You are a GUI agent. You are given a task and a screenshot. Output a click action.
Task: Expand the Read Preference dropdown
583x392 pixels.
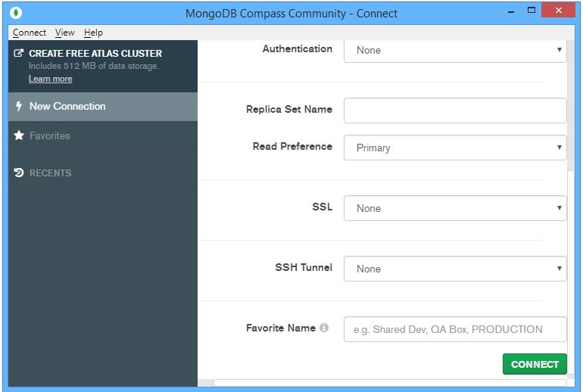(x=454, y=148)
